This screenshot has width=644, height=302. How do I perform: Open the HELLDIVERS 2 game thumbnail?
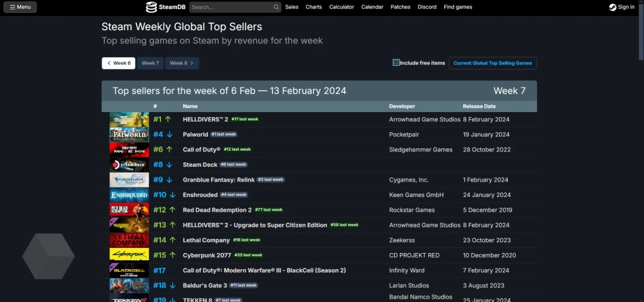point(129,119)
